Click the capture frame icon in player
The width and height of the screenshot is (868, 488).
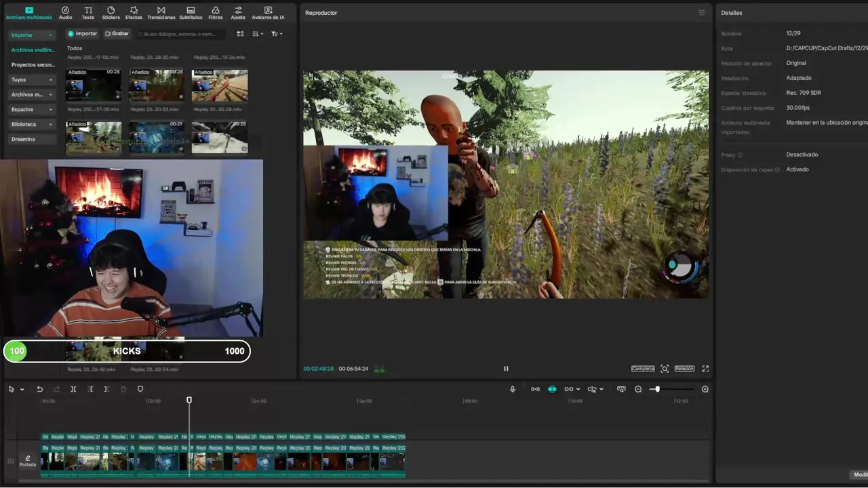[665, 369]
